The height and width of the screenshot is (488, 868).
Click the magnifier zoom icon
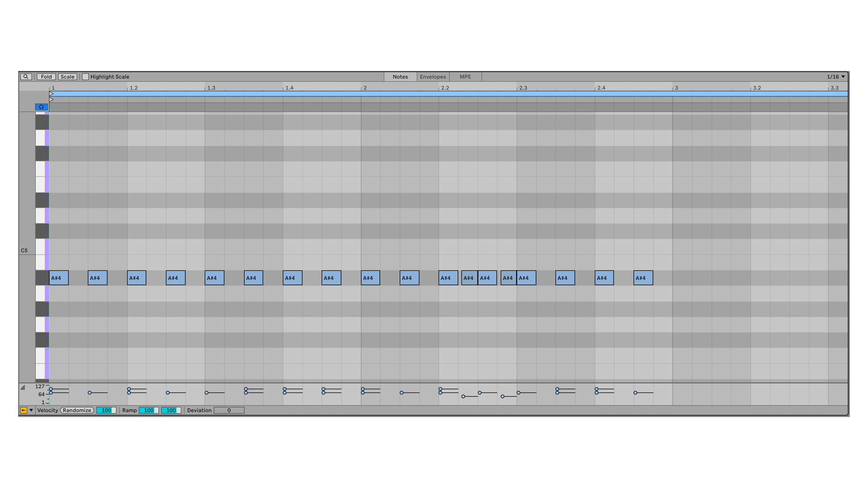(x=26, y=77)
